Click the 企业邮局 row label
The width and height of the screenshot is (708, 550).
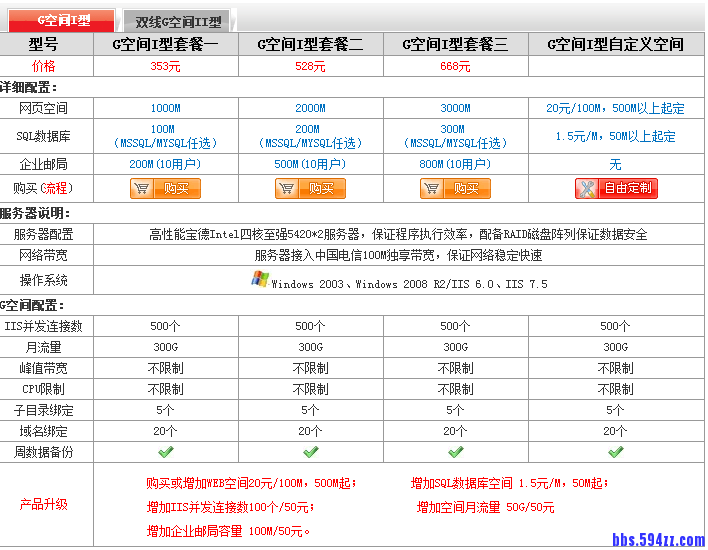tap(43, 164)
